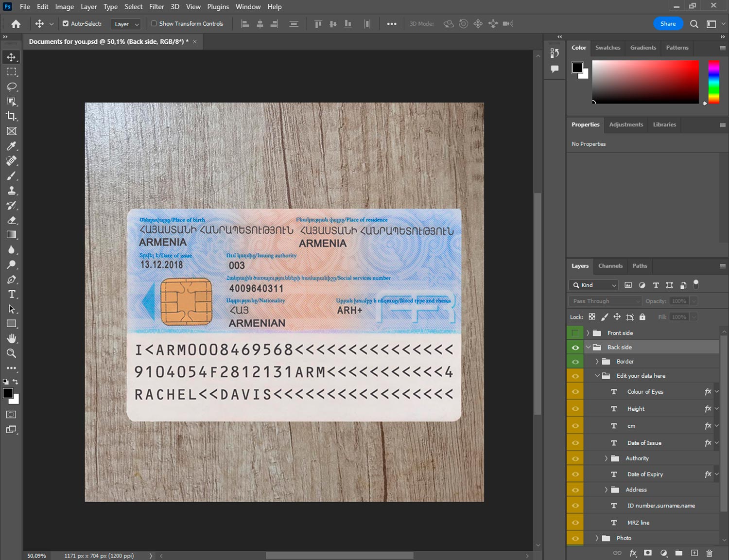729x560 pixels.
Task: Uncheck the Auto-Select checkbox
Action: (x=66, y=23)
